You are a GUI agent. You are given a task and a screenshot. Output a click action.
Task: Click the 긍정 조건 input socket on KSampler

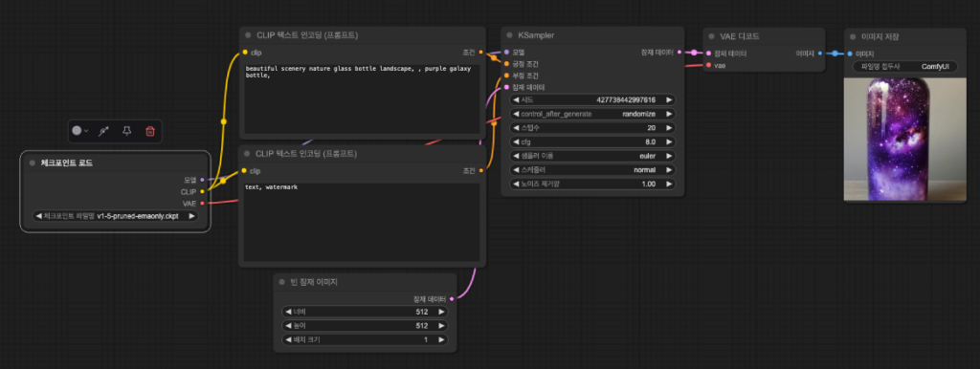(x=506, y=64)
